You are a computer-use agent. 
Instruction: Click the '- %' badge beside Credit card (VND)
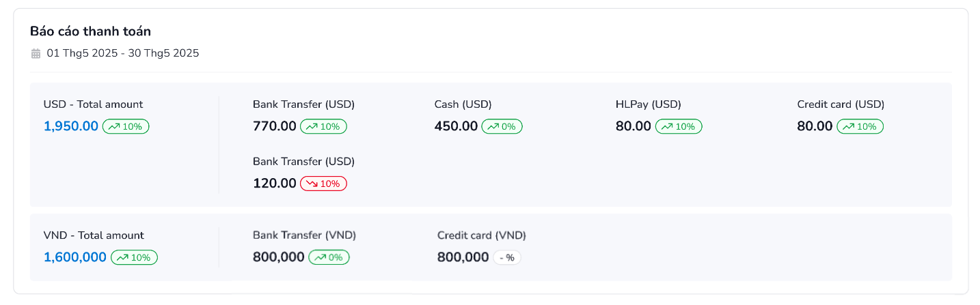(x=508, y=257)
